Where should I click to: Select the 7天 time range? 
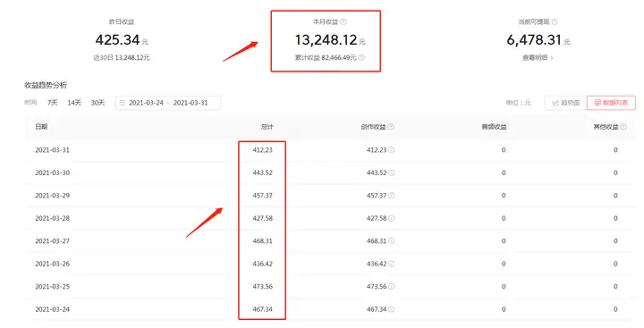pos(53,103)
